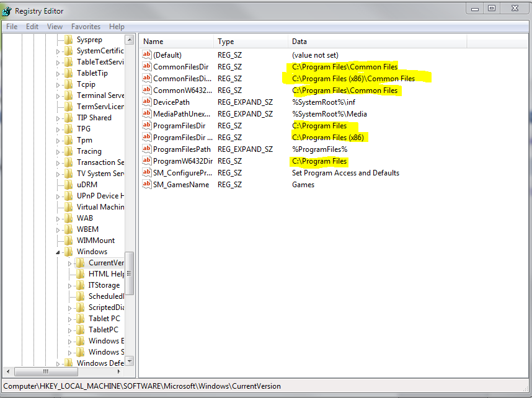Sort values by the Name column header
This screenshot has width=532, height=398.
click(x=177, y=42)
